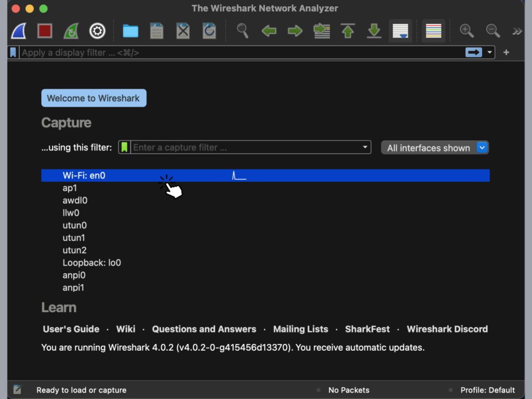Click the Find packet magnifier icon
The width and height of the screenshot is (532, 399).
point(243,31)
